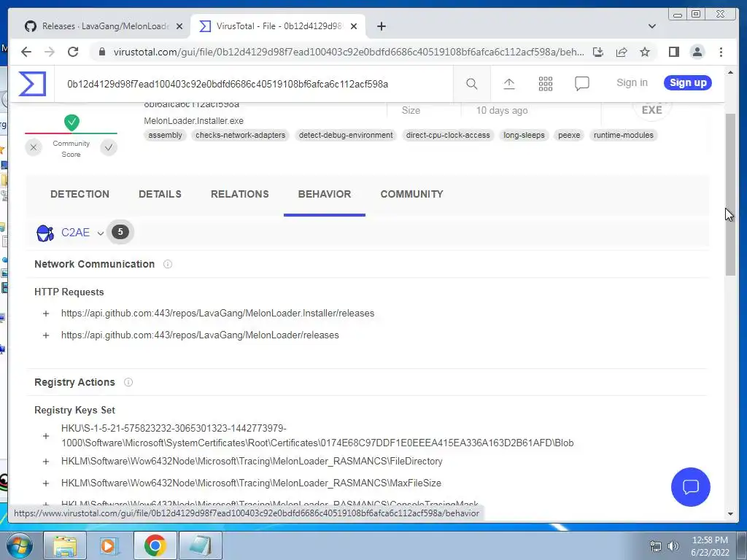The height and width of the screenshot is (560, 747).
Task: Expand RASMANCS\MaxFileSize registry key
Action: (x=46, y=483)
